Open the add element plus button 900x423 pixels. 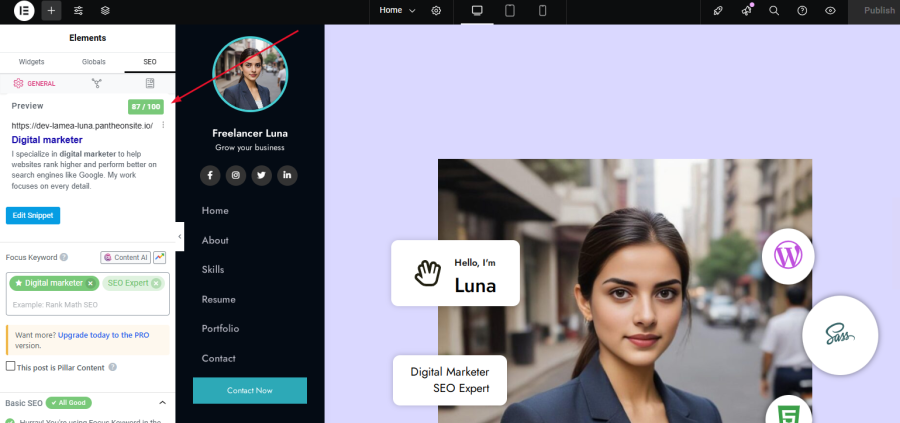coord(51,10)
